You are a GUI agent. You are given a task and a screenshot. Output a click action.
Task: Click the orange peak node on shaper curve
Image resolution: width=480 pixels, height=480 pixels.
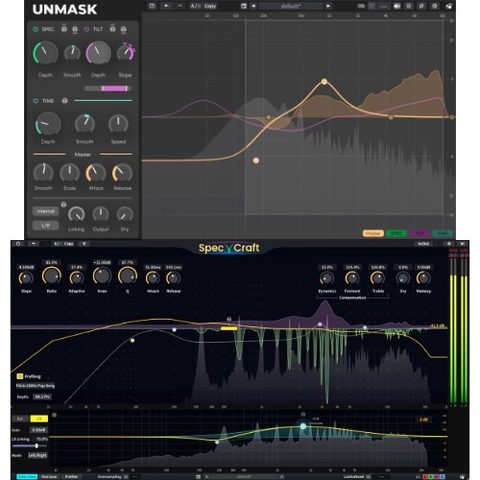pos(324,81)
